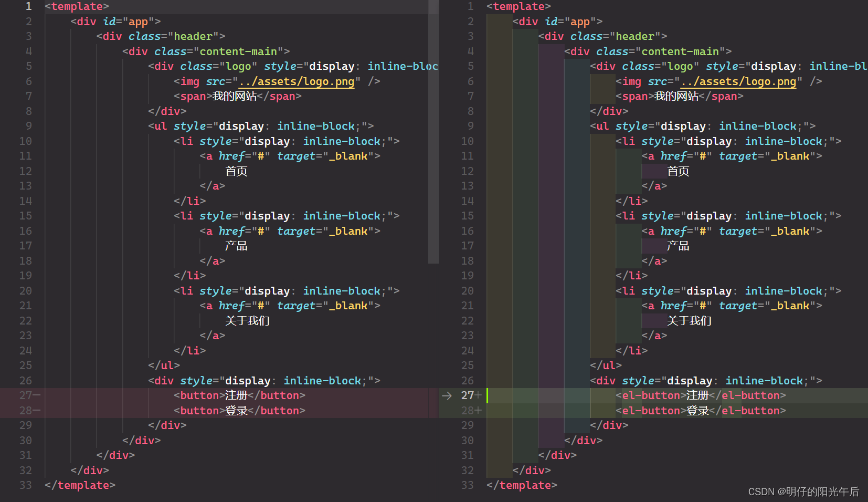Click the 产品 text in the right pane
Viewport: 868px width, 502px height.
pyautogui.click(x=678, y=246)
